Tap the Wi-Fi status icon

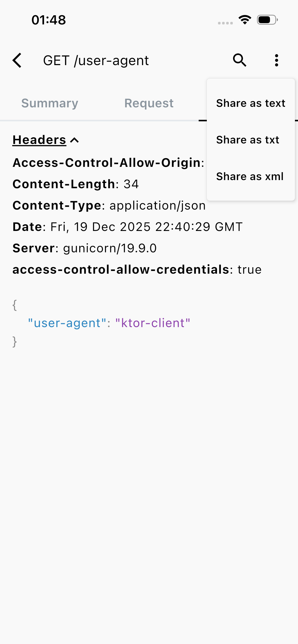pyautogui.click(x=245, y=21)
